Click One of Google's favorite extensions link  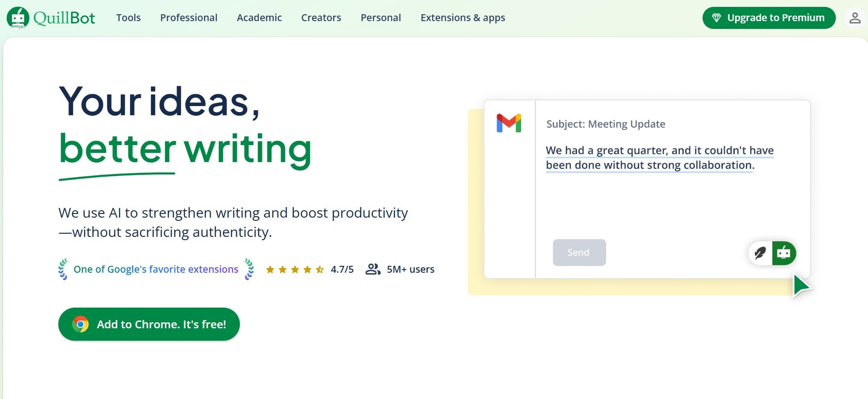point(156,269)
